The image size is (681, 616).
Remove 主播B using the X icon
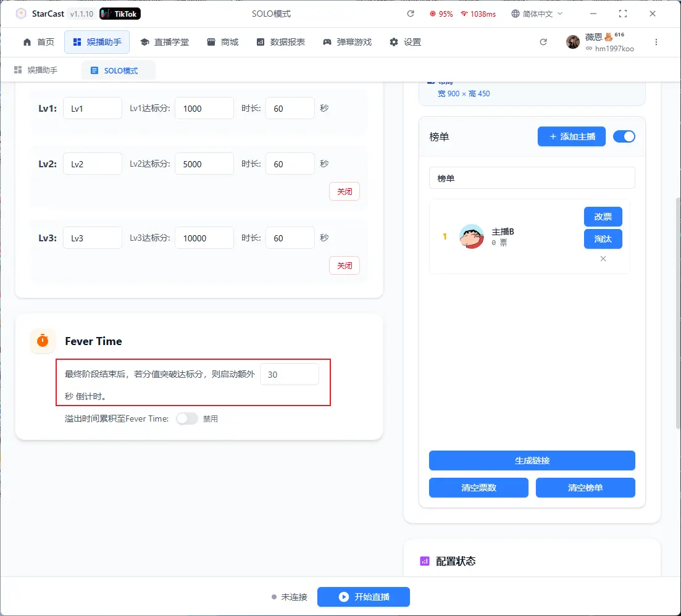[603, 259]
